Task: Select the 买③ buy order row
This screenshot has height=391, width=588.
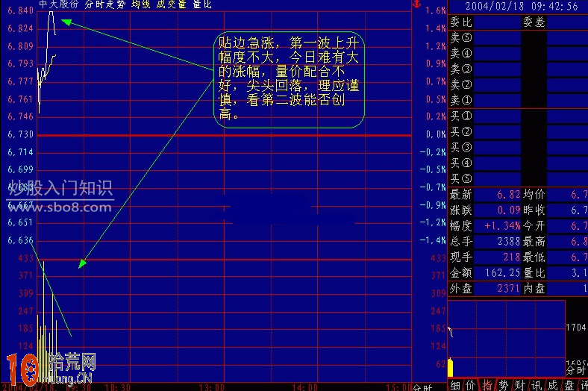Action: pos(518,147)
